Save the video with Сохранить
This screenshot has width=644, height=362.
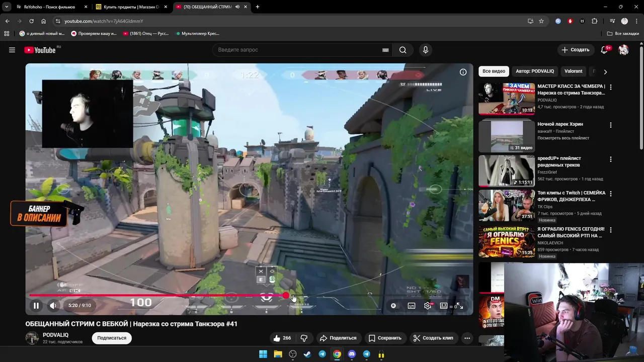384,338
